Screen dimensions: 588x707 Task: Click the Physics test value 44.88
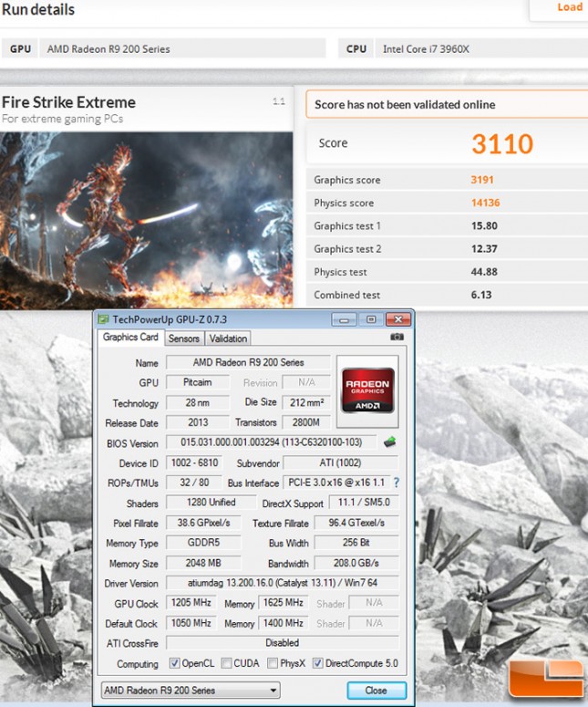[484, 272]
